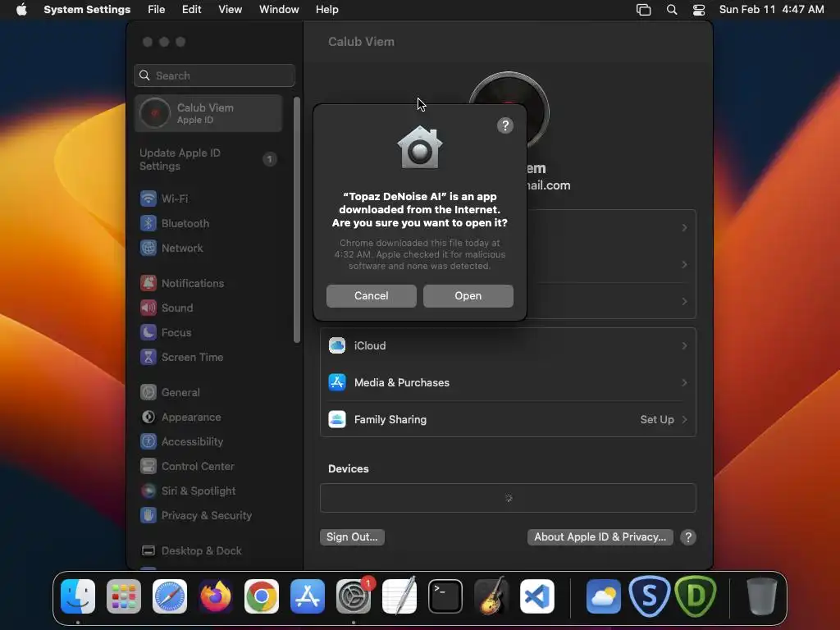
Task: Open Topaz Sharpen AI in the Dock
Action: coord(650,596)
